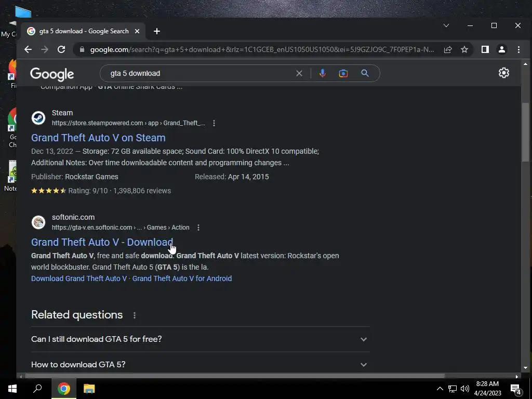532x399 pixels.
Task: Expand 'How to download GTA 5?' question
Action: pyautogui.click(x=201, y=364)
